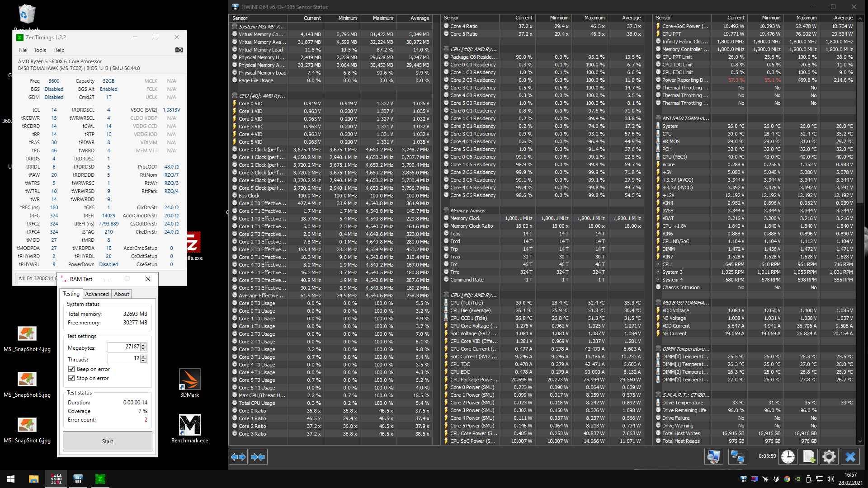Open volume control in system tray
This screenshot has width=868, height=488.
[830, 479]
